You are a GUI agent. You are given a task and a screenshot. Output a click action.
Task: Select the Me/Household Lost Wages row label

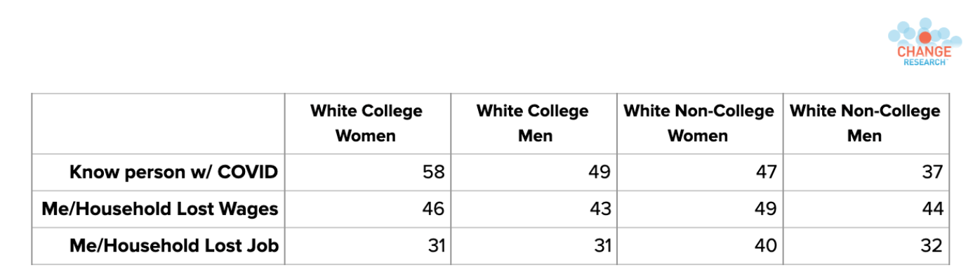pos(160,209)
